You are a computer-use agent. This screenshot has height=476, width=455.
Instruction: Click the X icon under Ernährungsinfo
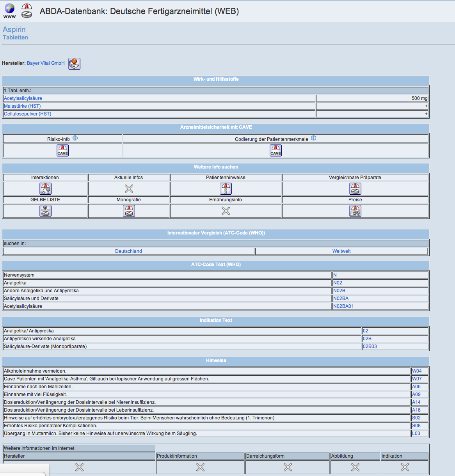(226, 211)
